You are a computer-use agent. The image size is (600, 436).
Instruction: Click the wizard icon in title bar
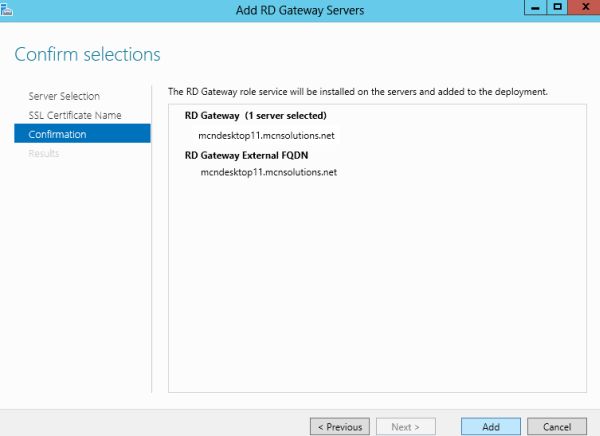point(7,8)
